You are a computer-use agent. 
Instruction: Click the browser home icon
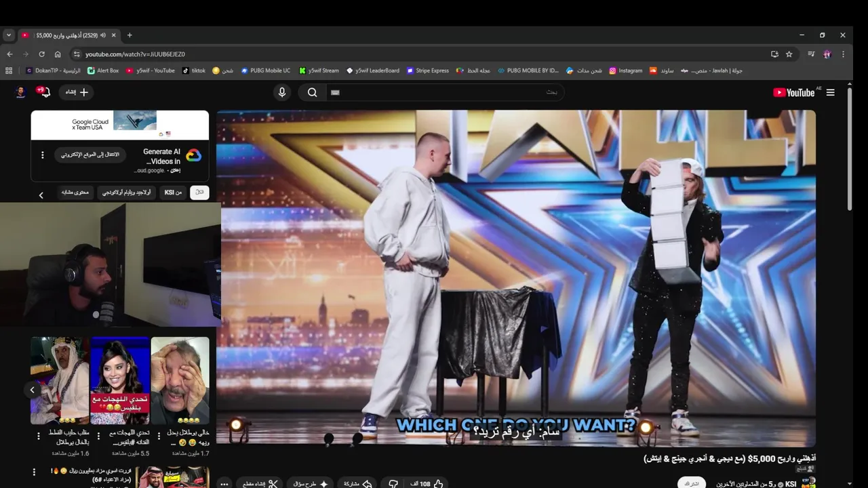click(58, 54)
